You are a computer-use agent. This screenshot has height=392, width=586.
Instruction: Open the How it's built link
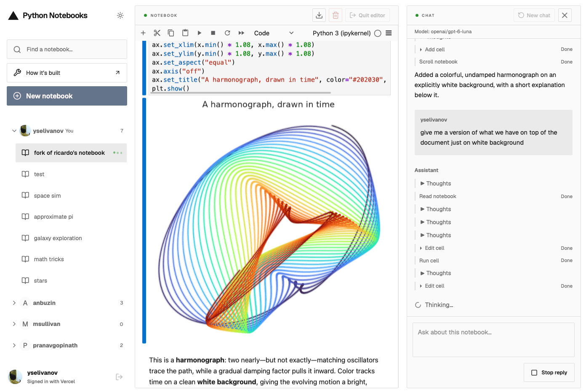click(x=67, y=73)
